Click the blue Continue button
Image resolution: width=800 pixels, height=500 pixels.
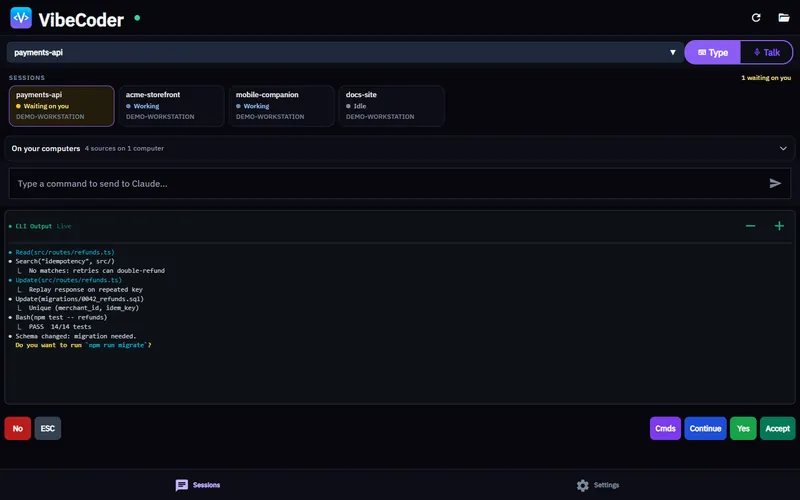[706, 428]
